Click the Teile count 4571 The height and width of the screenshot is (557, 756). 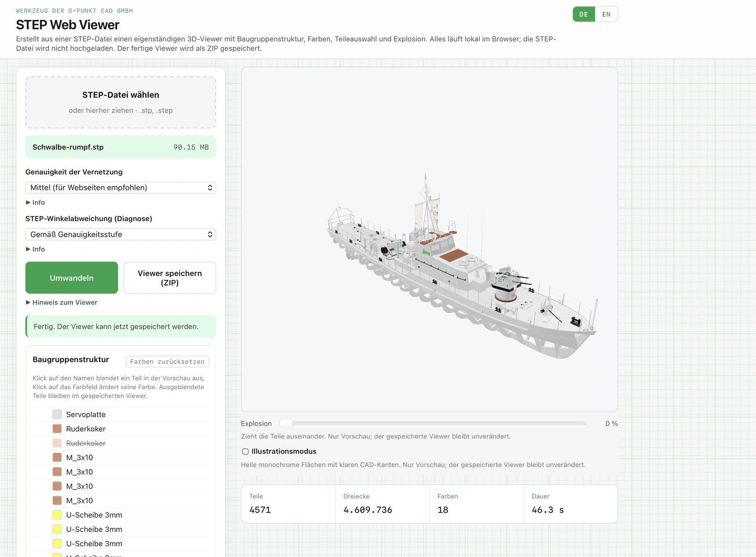coord(260,510)
